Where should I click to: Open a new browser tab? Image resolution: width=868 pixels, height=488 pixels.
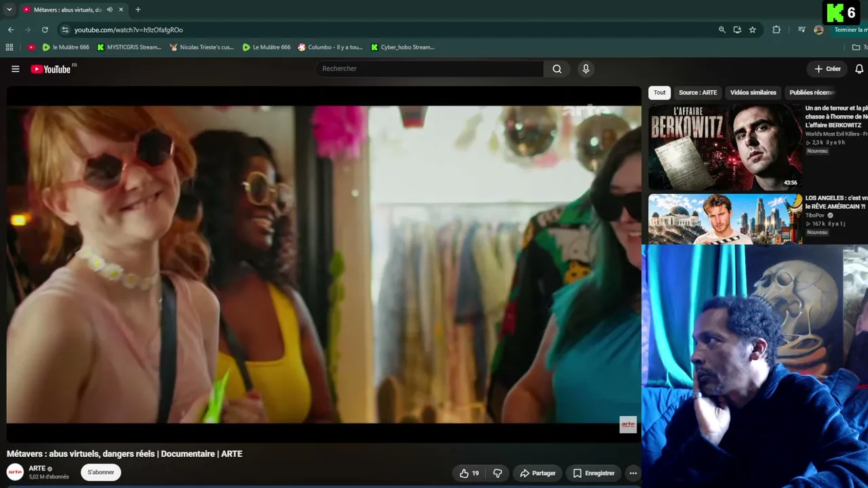(138, 9)
